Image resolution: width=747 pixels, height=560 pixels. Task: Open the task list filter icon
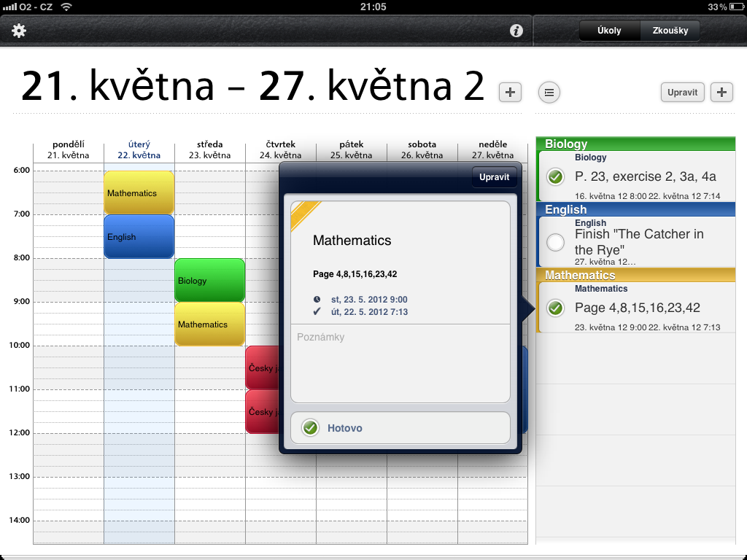click(549, 93)
